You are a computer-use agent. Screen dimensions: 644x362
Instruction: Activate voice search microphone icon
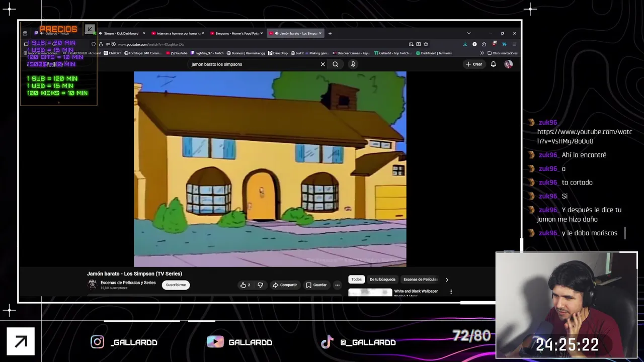(353, 64)
